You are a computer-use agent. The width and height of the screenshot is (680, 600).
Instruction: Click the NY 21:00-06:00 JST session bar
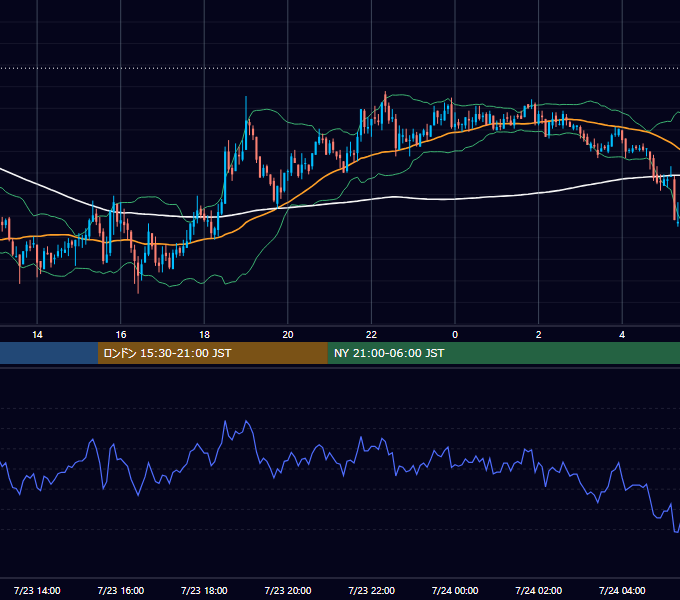(x=503, y=353)
